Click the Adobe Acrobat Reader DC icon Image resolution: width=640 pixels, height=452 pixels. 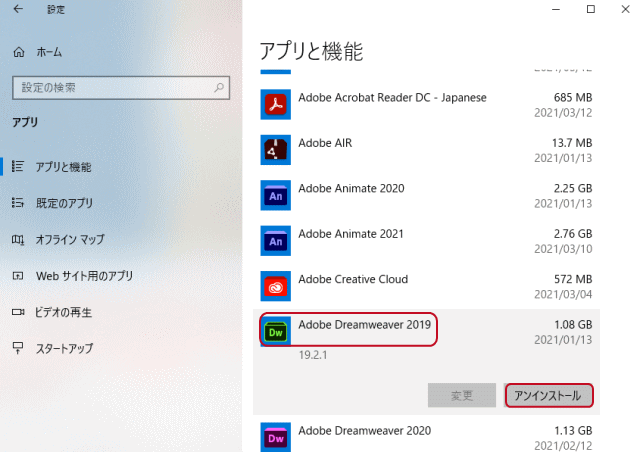276,105
